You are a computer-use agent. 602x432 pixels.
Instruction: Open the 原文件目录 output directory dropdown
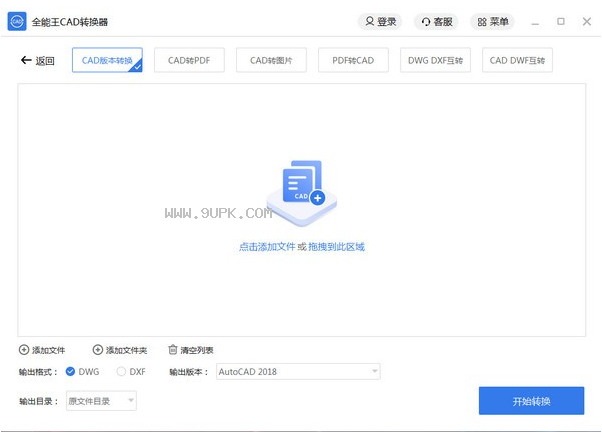pos(101,401)
